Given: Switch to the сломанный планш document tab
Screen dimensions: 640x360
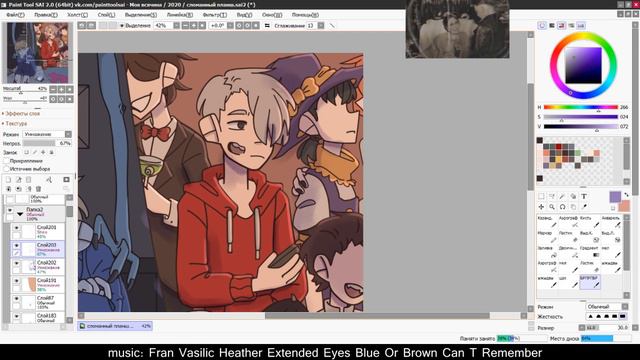Looking at the screenshot, I should coord(115,326).
